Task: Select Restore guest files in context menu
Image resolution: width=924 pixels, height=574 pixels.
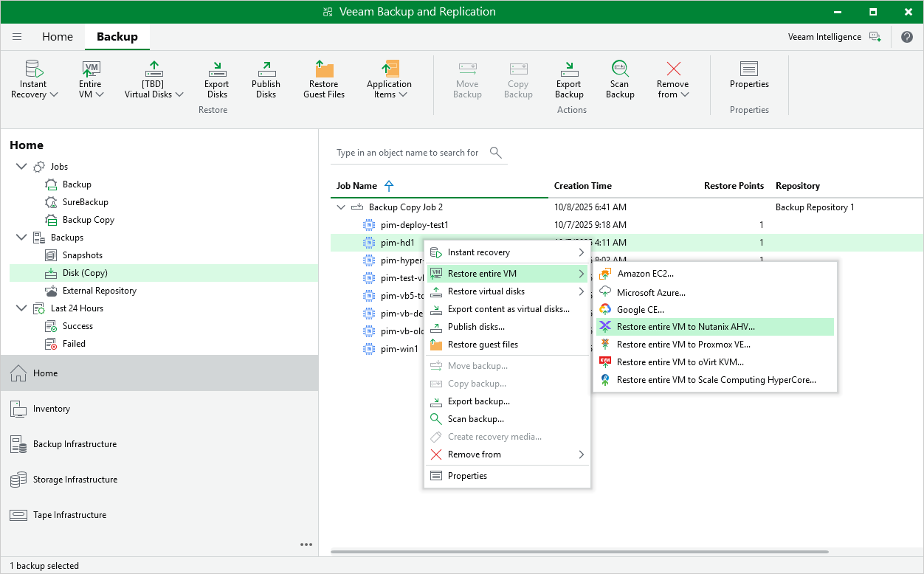Action: point(507,345)
